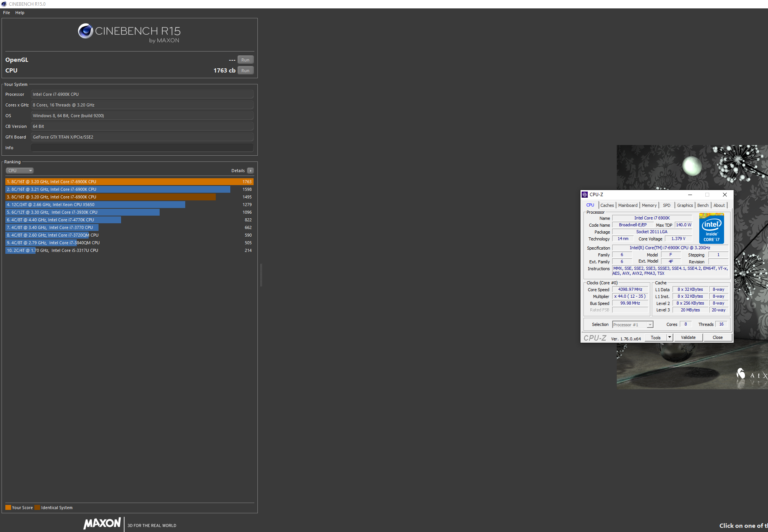Click the GFX Board GeForce GTX TITAN X field
The image size is (768, 532).
(x=142, y=137)
